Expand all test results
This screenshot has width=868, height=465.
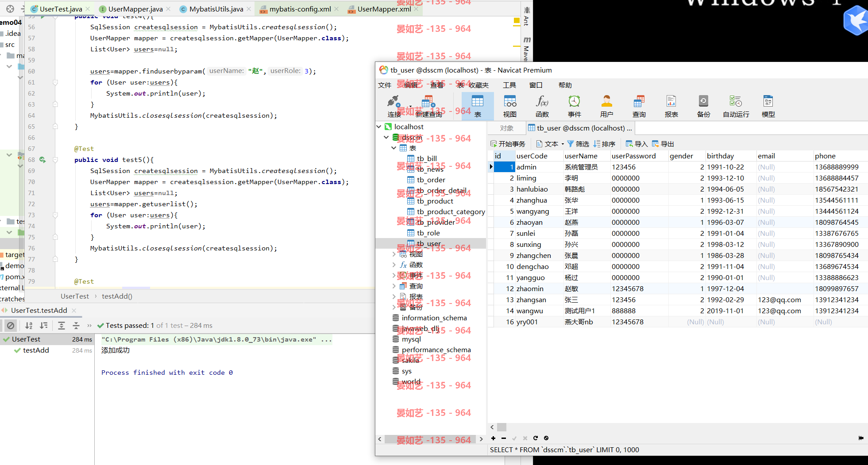click(62, 326)
